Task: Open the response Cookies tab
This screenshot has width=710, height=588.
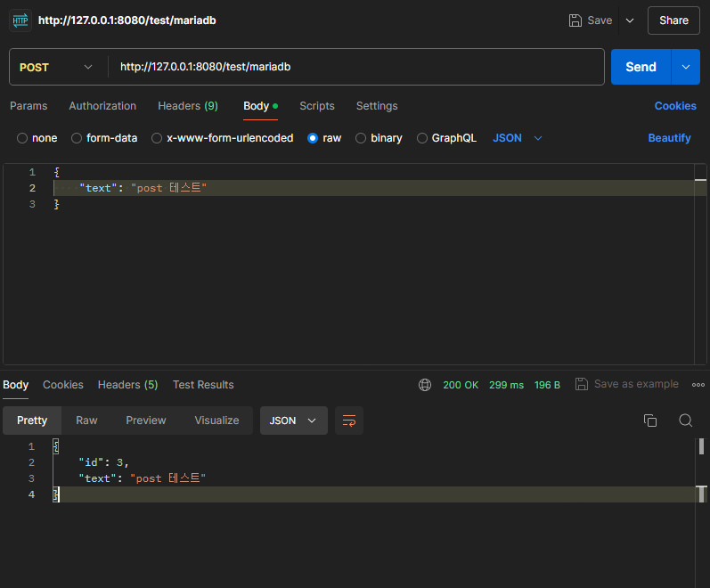Action: tap(63, 385)
